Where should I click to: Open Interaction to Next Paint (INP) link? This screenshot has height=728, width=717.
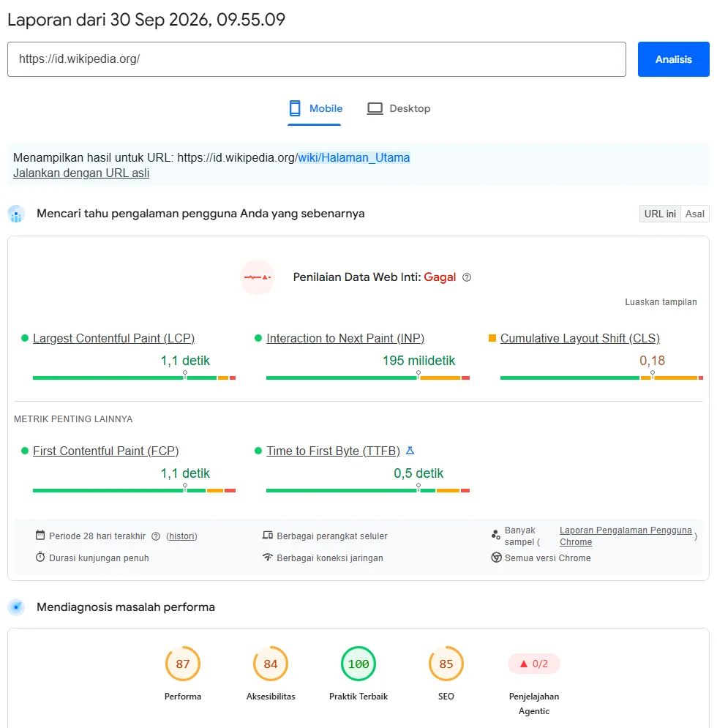[x=345, y=338]
